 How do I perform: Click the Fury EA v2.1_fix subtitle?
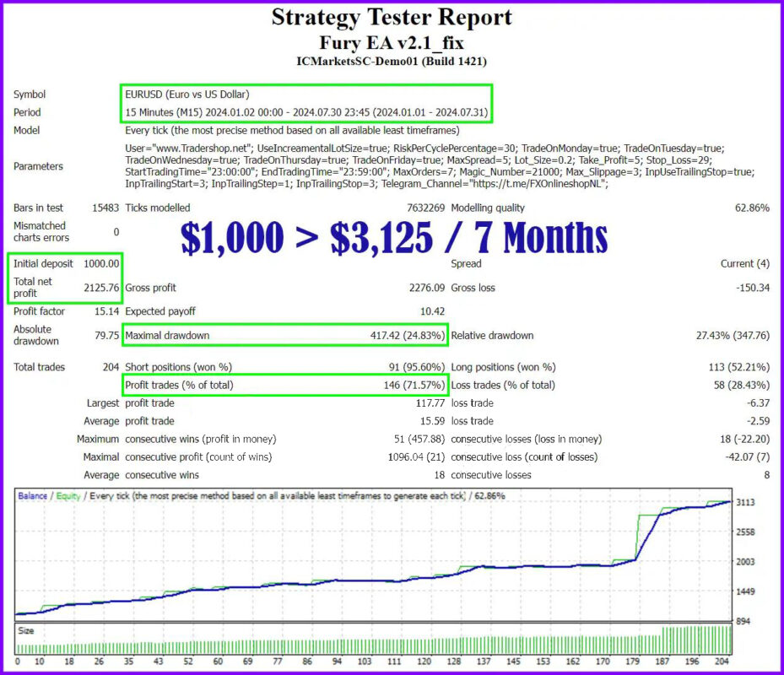pos(392,41)
